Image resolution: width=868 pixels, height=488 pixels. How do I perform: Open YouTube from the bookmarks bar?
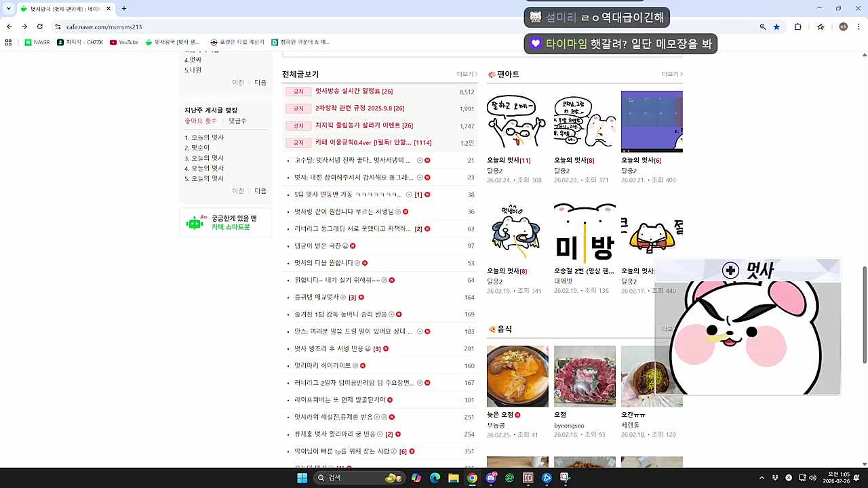click(x=125, y=42)
